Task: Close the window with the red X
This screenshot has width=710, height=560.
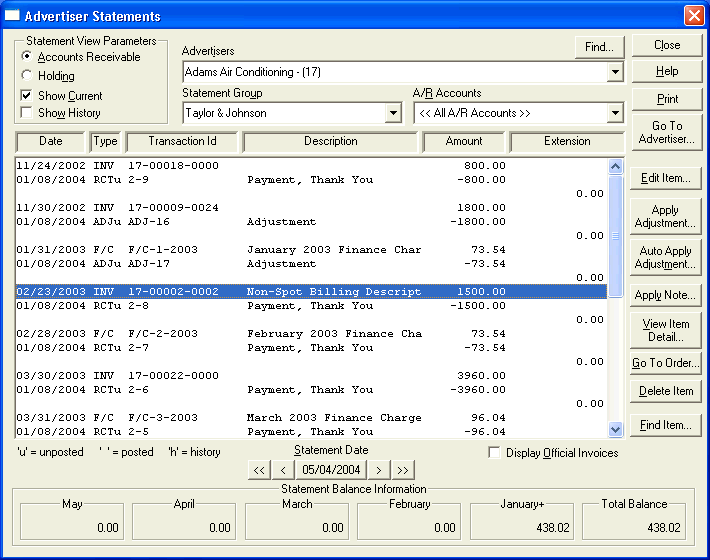Action: click(x=694, y=15)
